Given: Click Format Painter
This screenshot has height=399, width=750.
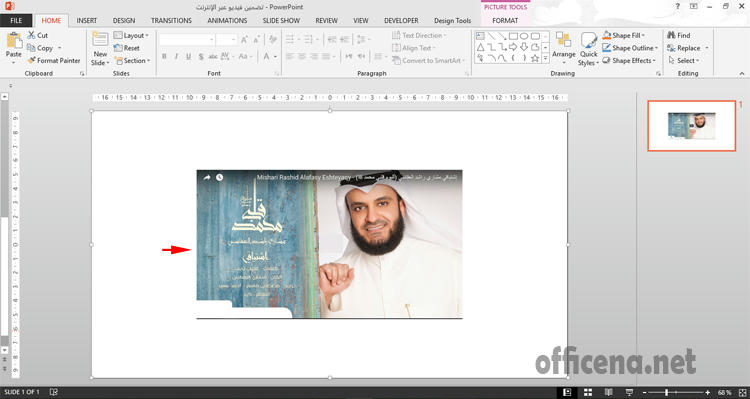Looking at the screenshot, I should tap(54, 61).
